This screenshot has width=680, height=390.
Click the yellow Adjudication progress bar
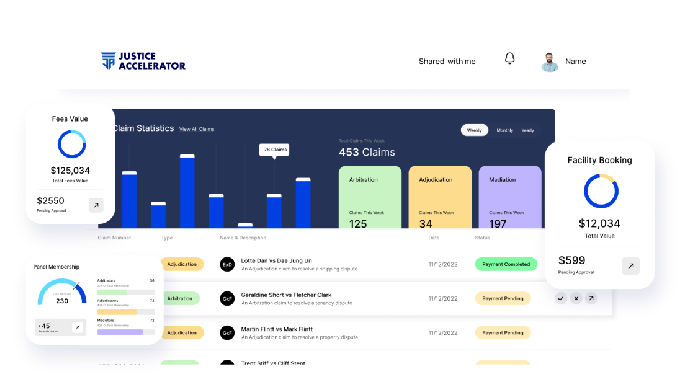(x=126, y=312)
